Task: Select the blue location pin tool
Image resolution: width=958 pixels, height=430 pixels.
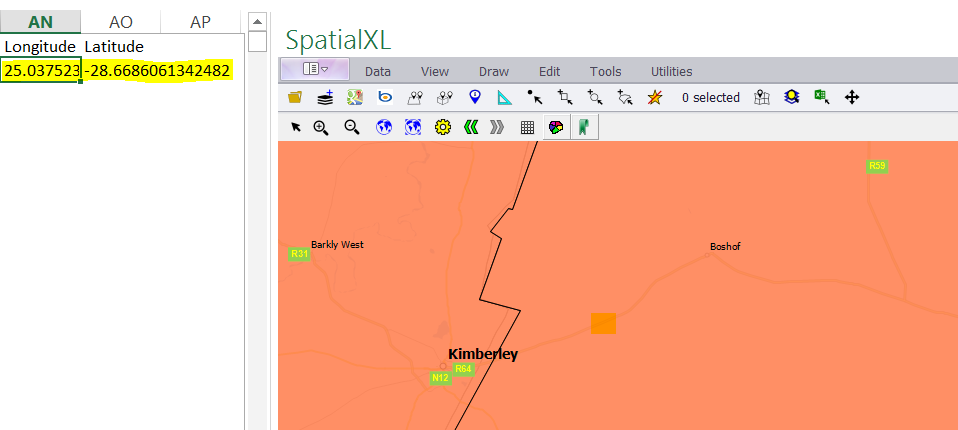Action: pos(475,97)
